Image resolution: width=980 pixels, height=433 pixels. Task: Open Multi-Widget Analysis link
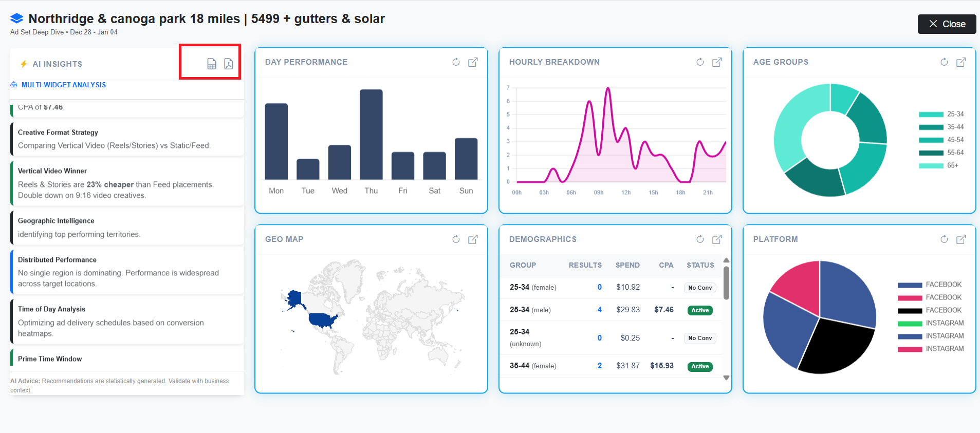click(63, 85)
